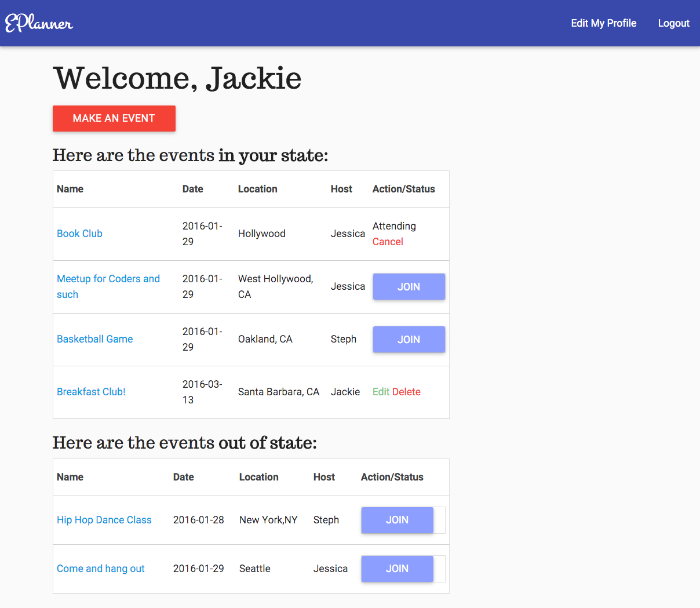Click Book Club's 2016-01-29 date cell
Screen dimensions: 700x608
(202, 234)
